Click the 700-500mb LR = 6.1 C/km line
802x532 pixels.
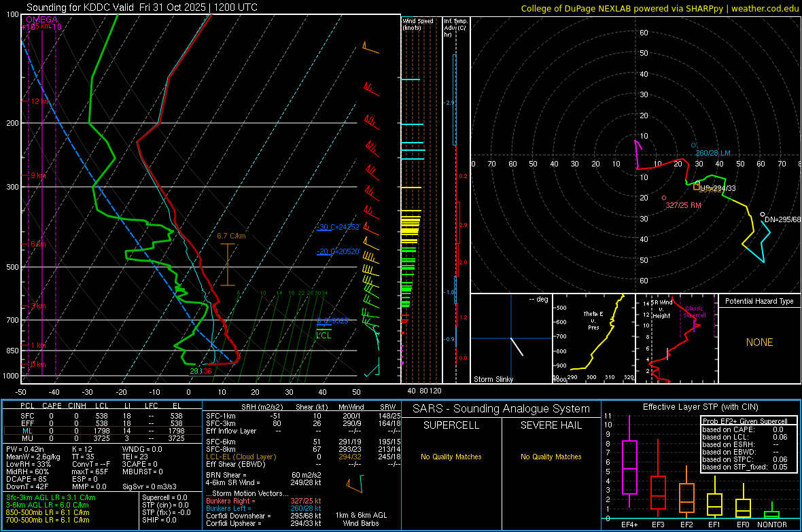click(x=48, y=520)
